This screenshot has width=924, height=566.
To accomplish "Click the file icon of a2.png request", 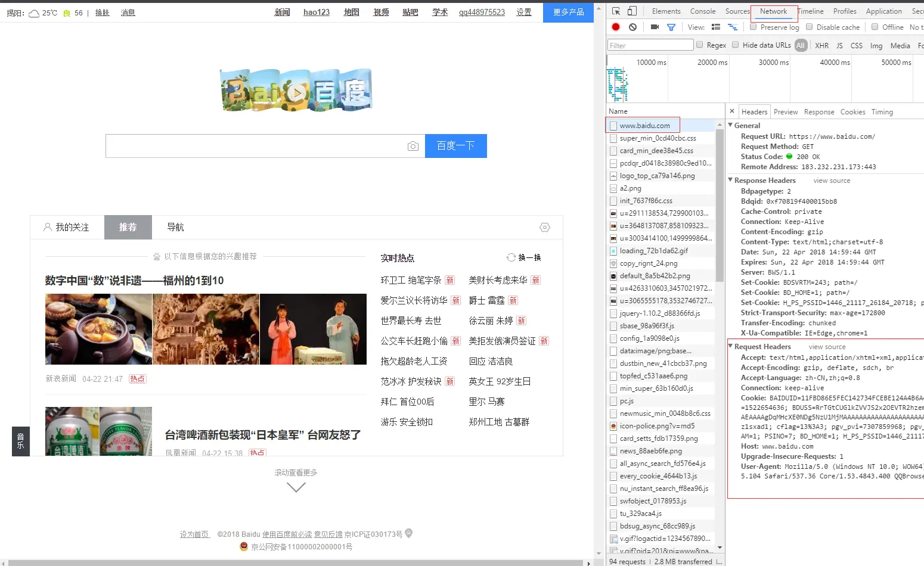I will [613, 188].
